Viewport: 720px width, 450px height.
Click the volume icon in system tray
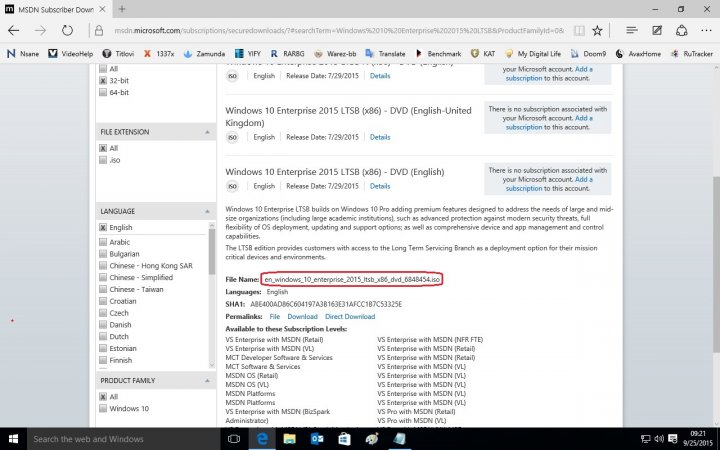[x=659, y=439]
